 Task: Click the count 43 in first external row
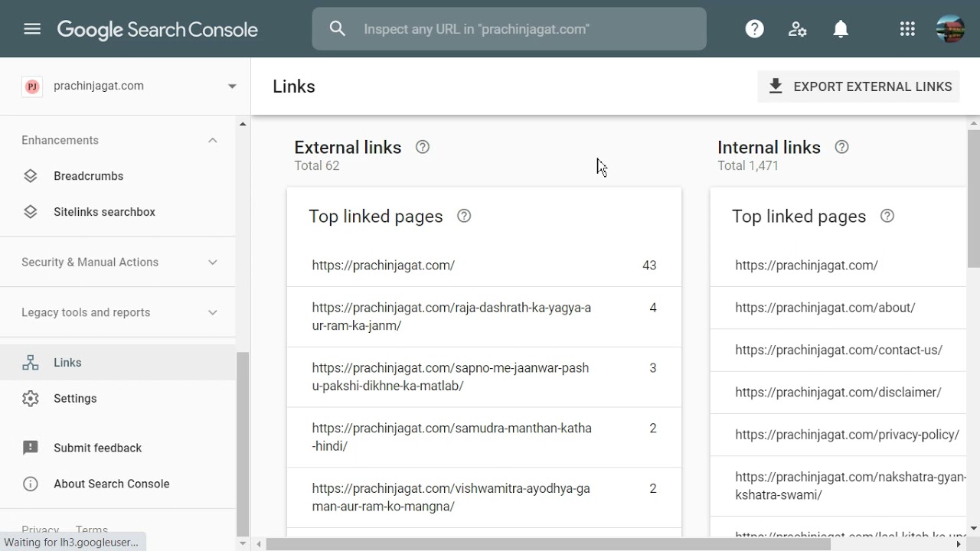(x=649, y=266)
